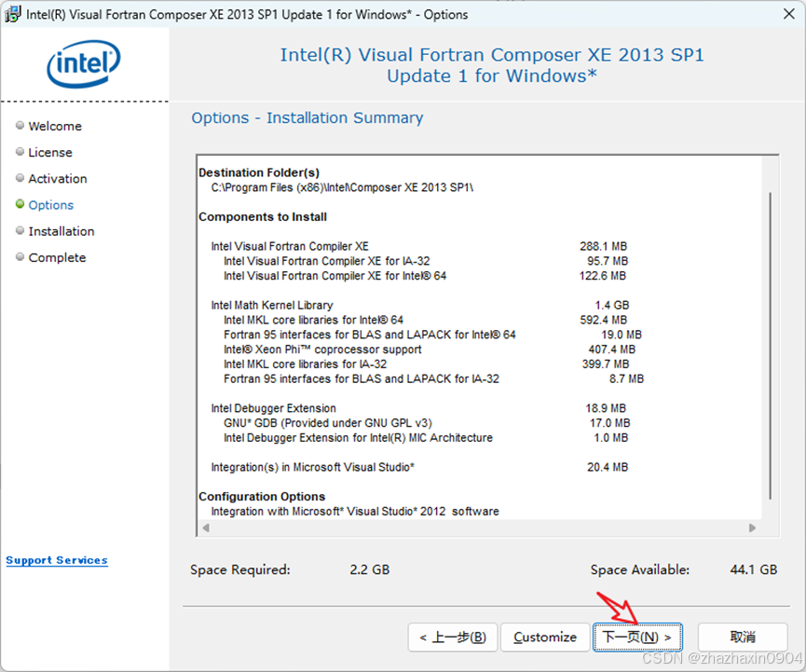Click the 20.4 MB size value
Image resolution: width=806 pixels, height=672 pixels.
(608, 467)
